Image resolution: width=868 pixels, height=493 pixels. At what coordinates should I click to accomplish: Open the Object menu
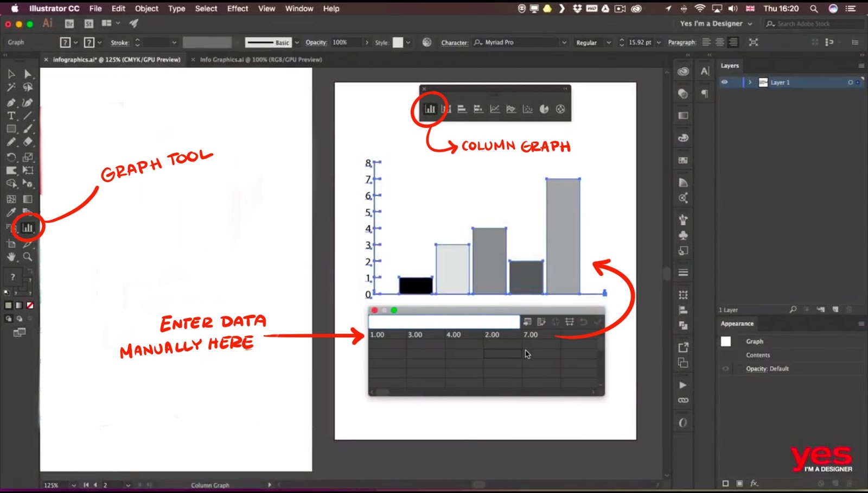145,8
